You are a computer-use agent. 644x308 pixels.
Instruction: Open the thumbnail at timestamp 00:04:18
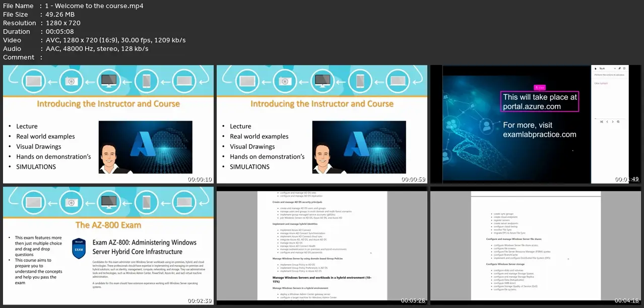pyautogui.click(x=536, y=246)
